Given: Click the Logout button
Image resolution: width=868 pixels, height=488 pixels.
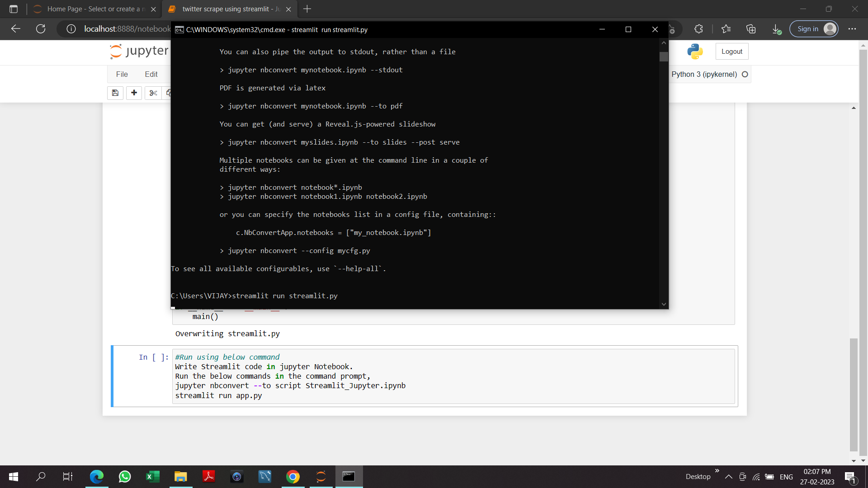Looking at the screenshot, I should tap(731, 51).
